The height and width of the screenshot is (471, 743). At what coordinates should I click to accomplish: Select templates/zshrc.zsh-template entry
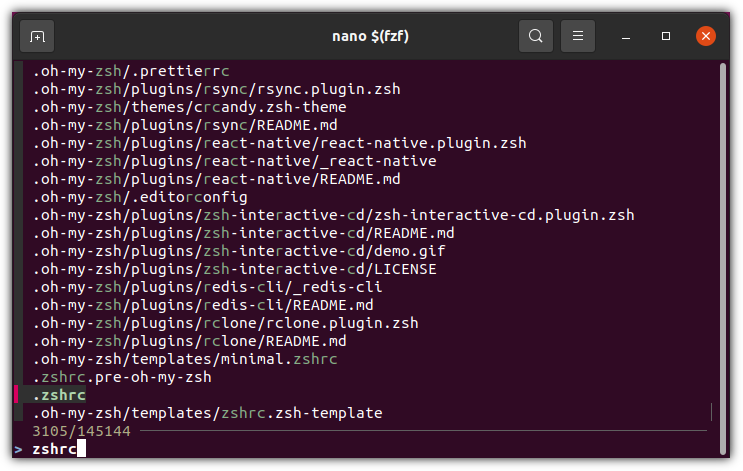[207, 413]
